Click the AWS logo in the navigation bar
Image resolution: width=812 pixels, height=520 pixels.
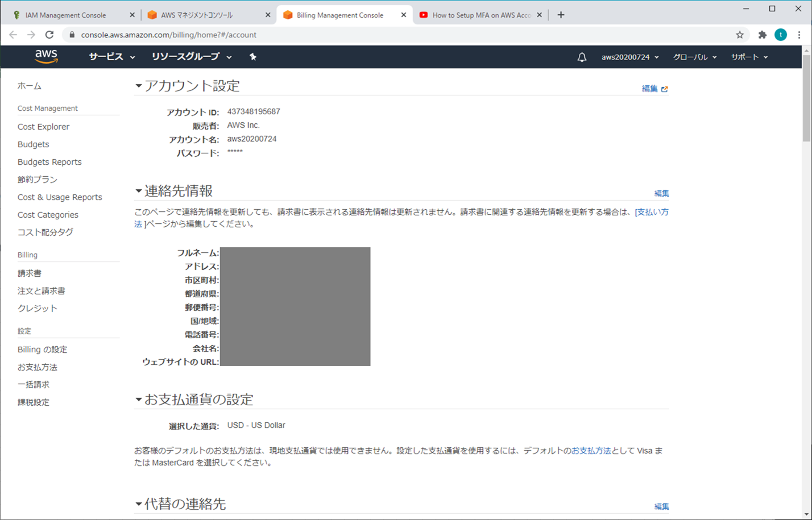click(45, 55)
